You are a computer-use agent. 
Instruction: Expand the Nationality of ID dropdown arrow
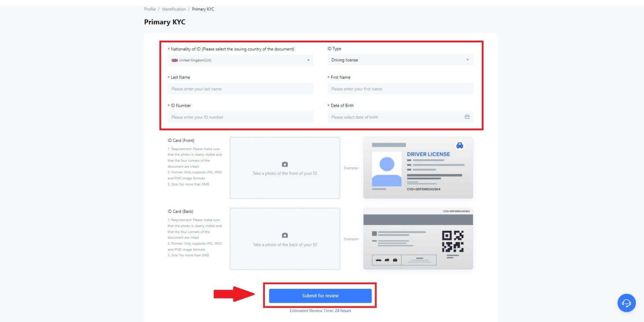[308, 60]
